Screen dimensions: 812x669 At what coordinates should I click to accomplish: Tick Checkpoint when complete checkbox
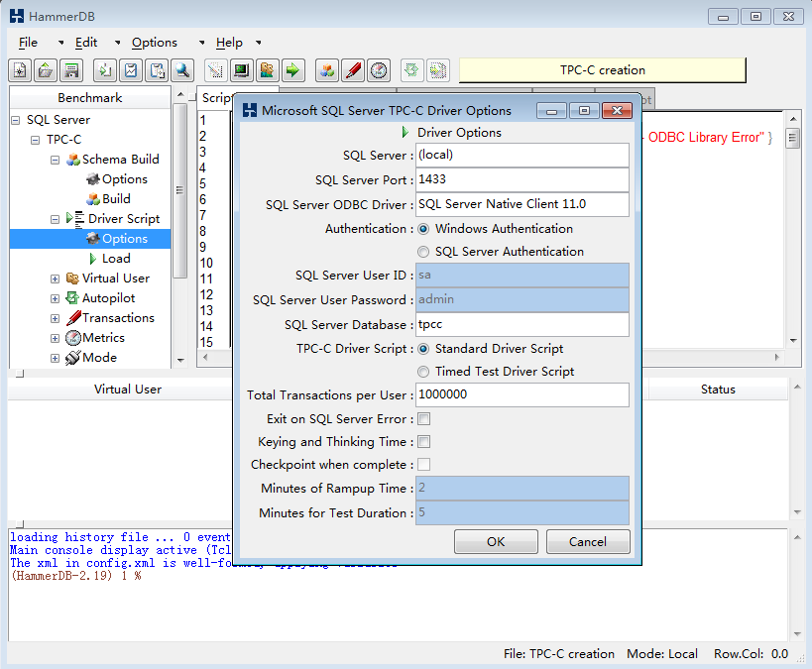point(423,465)
